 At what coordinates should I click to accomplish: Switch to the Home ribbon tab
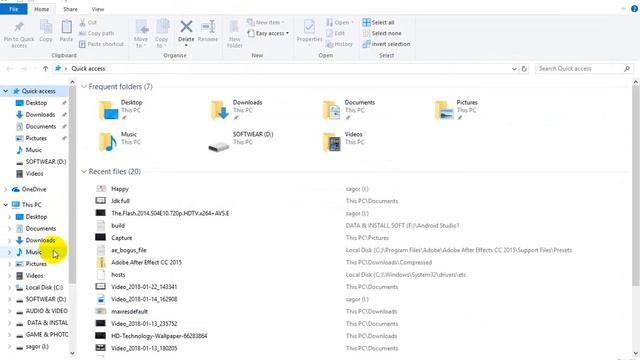click(42, 9)
